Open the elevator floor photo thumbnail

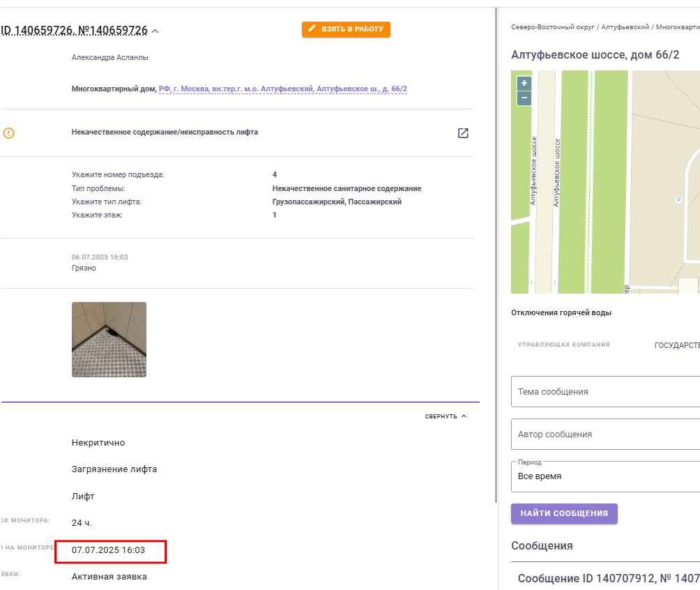coord(109,340)
